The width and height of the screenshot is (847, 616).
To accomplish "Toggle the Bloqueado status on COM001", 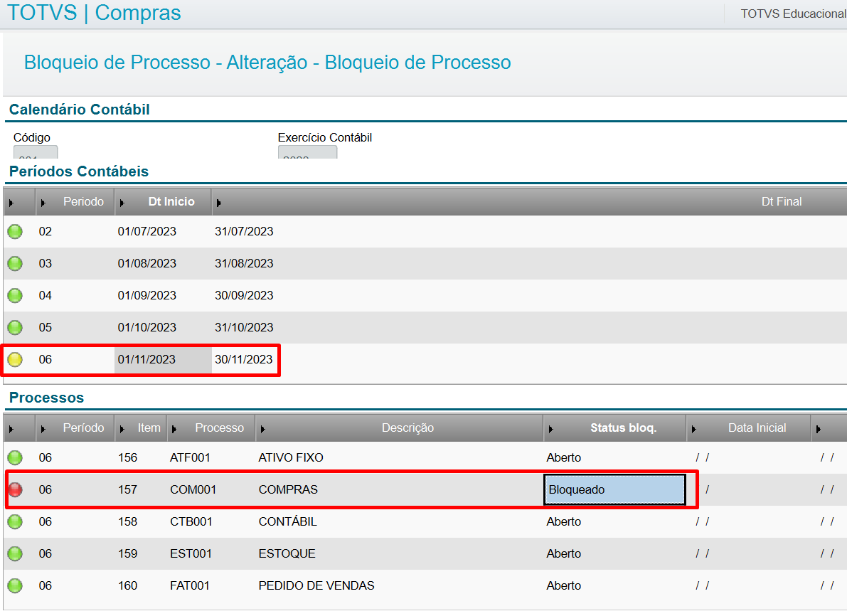I will [x=614, y=489].
